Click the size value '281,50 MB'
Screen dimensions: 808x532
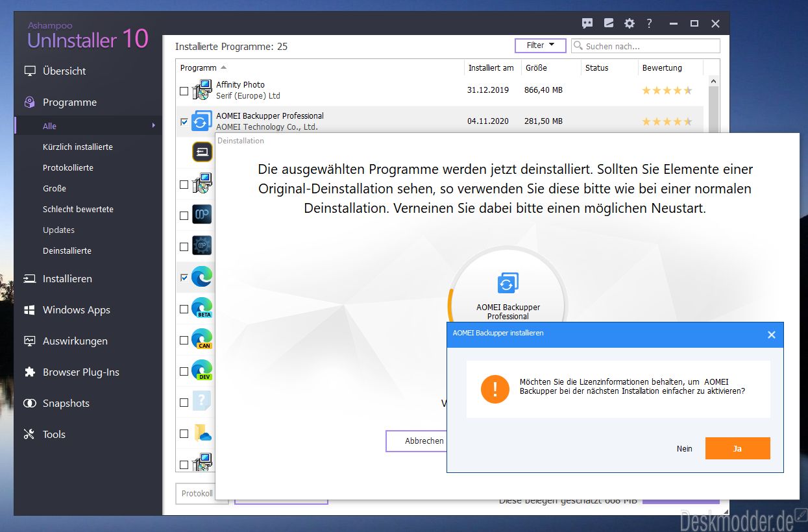point(543,121)
